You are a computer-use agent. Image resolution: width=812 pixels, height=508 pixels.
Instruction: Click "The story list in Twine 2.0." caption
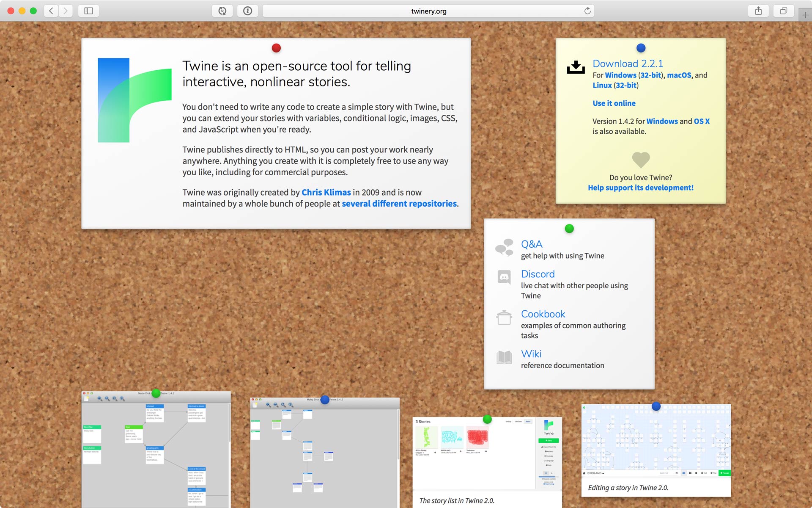(x=457, y=500)
